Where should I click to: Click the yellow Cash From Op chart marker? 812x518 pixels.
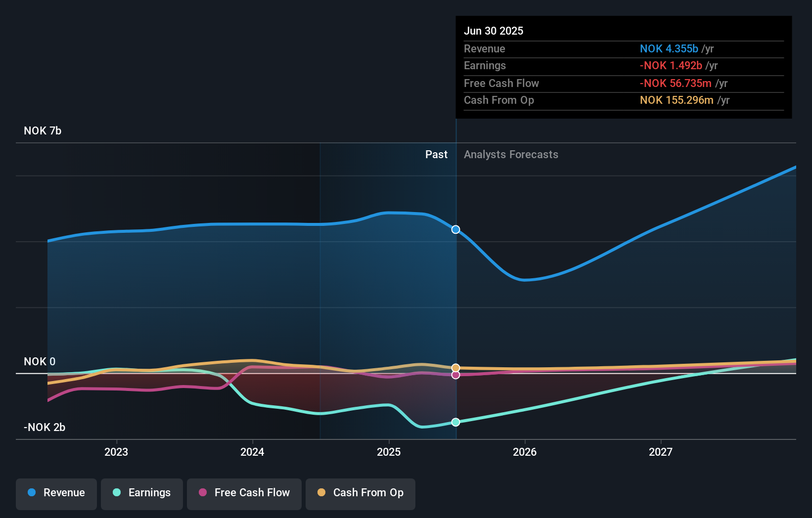pos(455,367)
